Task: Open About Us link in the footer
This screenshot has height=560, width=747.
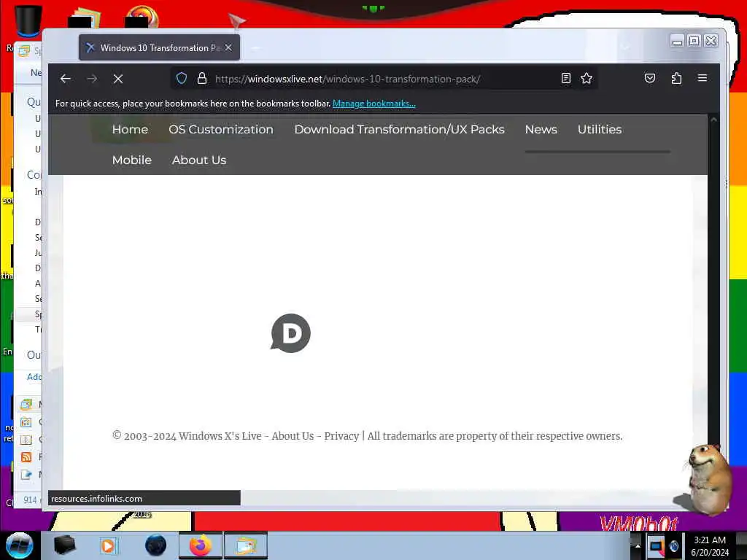Action: tap(293, 436)
